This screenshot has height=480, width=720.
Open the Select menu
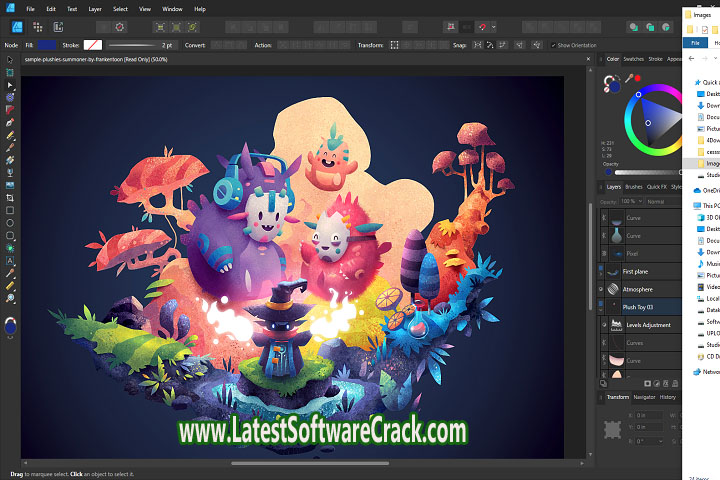click(x=120, y=9)
